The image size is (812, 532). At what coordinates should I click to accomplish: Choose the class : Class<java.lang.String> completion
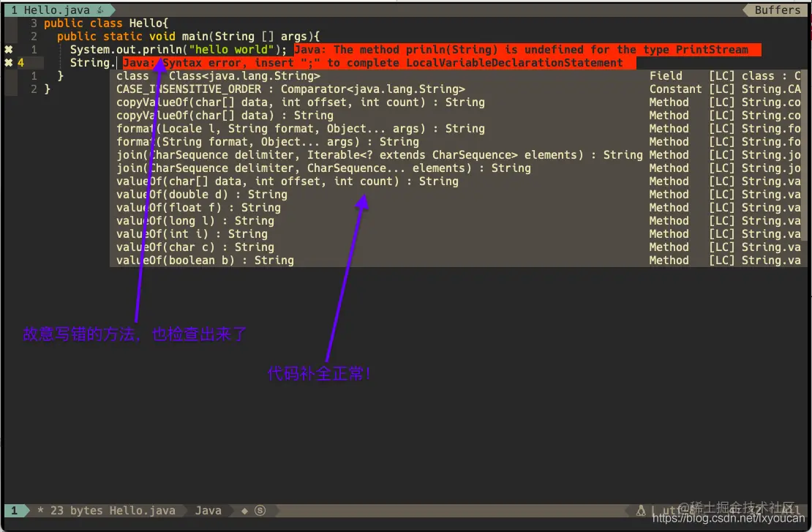(x=218, y=76)
